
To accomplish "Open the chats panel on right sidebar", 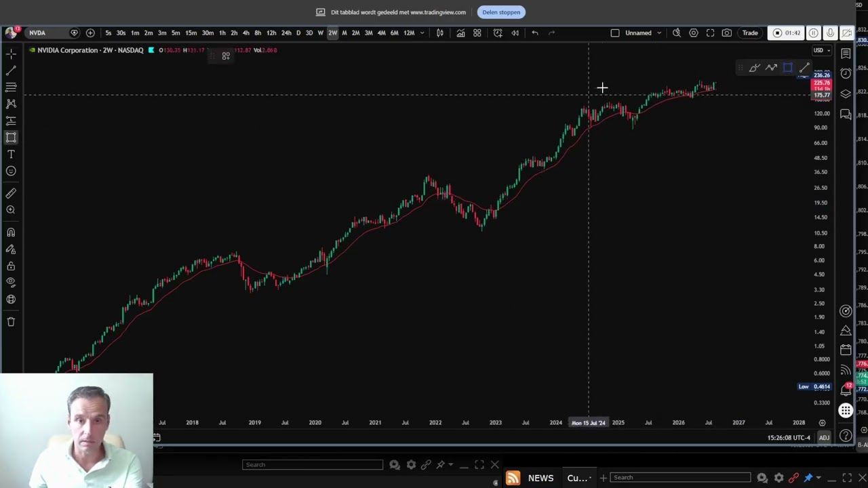I will (x=846, y=114).
